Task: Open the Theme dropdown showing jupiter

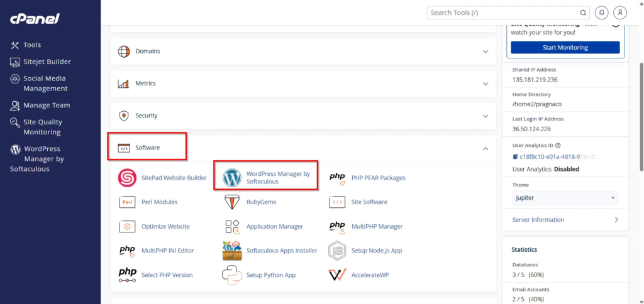Action: tap(565, 198)
